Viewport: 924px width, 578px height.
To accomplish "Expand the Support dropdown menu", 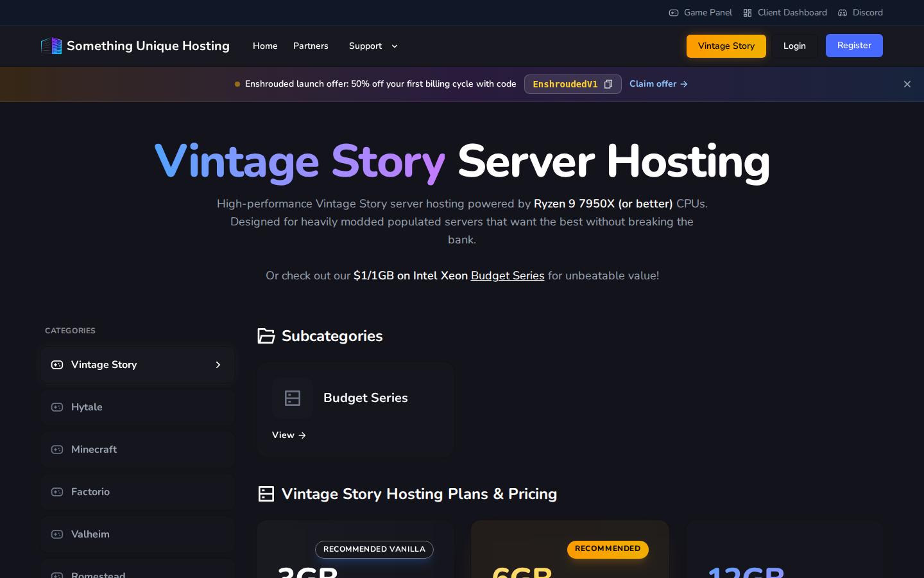I will click(373, 46).
